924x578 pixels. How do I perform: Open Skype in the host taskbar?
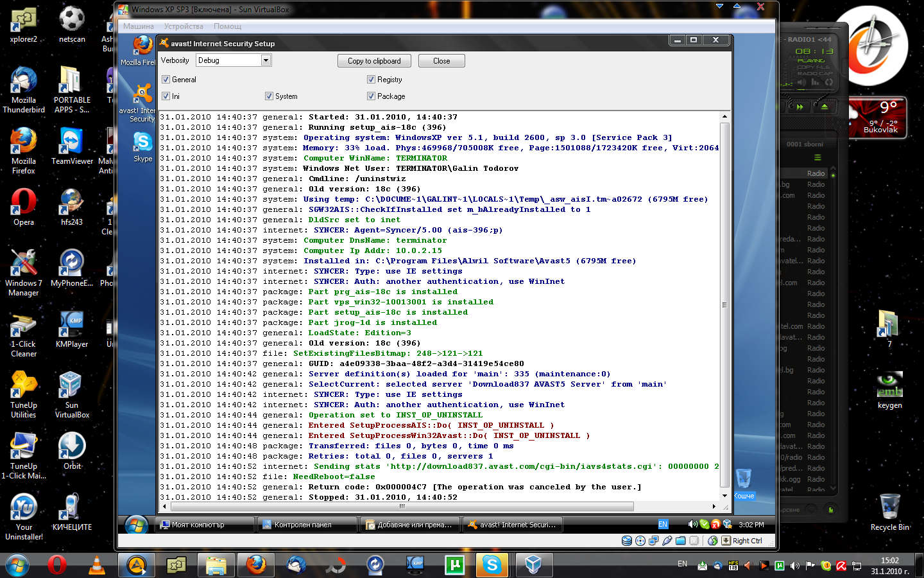[x=492, y=565]
